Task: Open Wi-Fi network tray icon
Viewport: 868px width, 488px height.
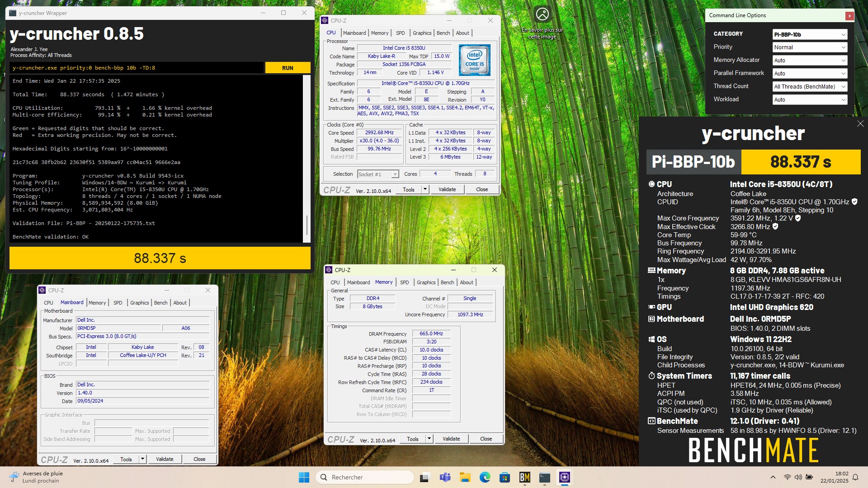Action: click(787, 477)
